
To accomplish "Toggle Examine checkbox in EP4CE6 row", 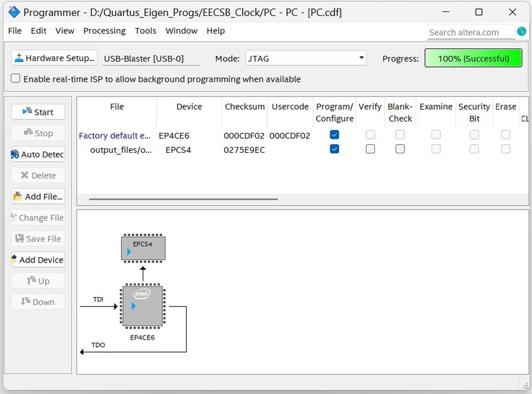I will click(x=436, y=135).
